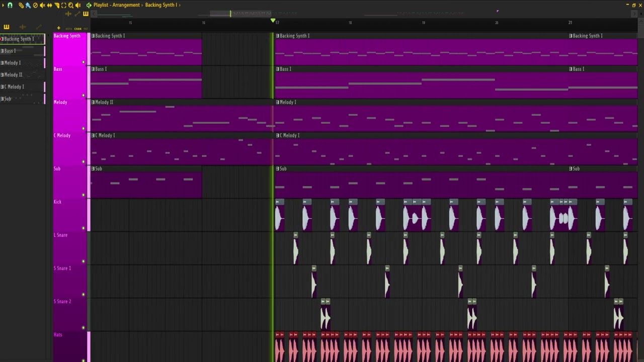Image resolution: width=644 pixels, height=362 pixels.
Task: Mute the Kick track
Action: coord(84,228)
